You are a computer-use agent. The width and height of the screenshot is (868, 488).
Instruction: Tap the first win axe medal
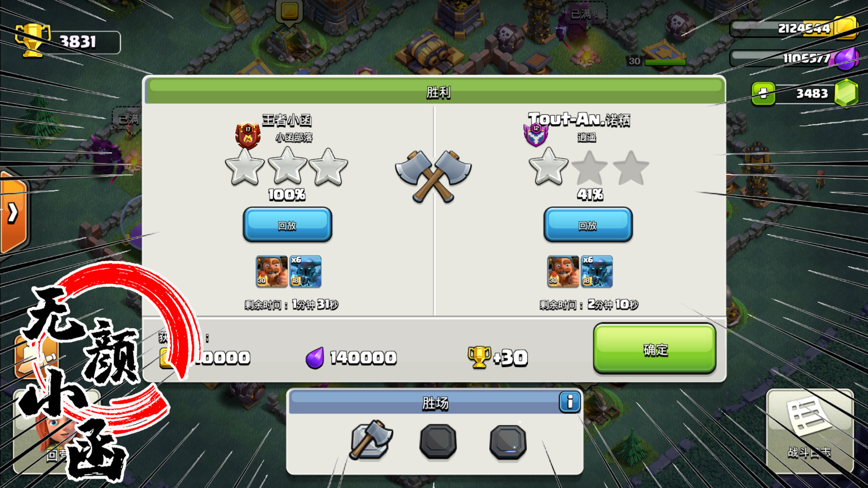[371, 440]
